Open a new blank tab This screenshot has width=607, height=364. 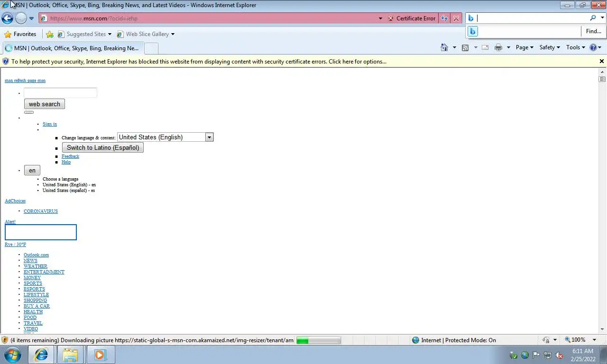click(x=151, y=48)
